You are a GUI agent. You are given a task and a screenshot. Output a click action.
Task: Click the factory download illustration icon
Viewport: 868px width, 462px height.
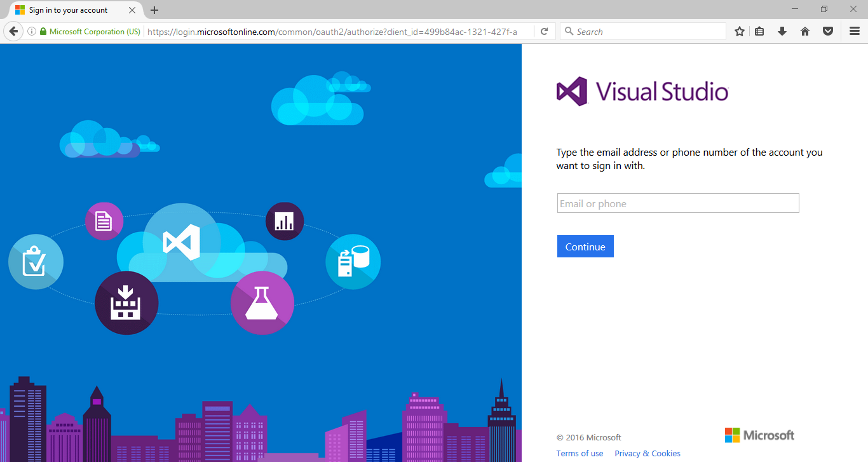pos(126,303)
